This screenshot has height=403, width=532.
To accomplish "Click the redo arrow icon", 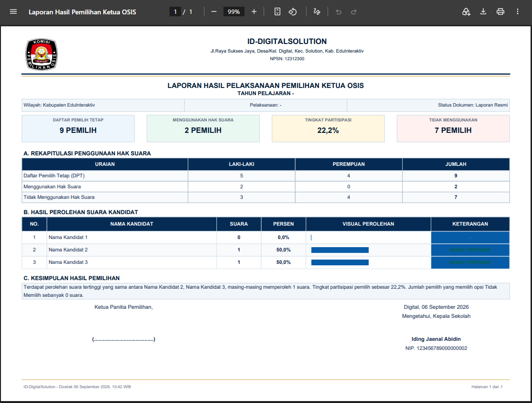I will pos(353,12).
